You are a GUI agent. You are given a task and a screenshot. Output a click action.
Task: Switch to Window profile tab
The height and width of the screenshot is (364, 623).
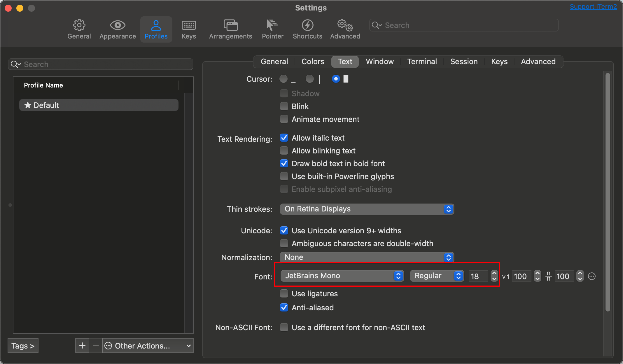click(380, 62)
